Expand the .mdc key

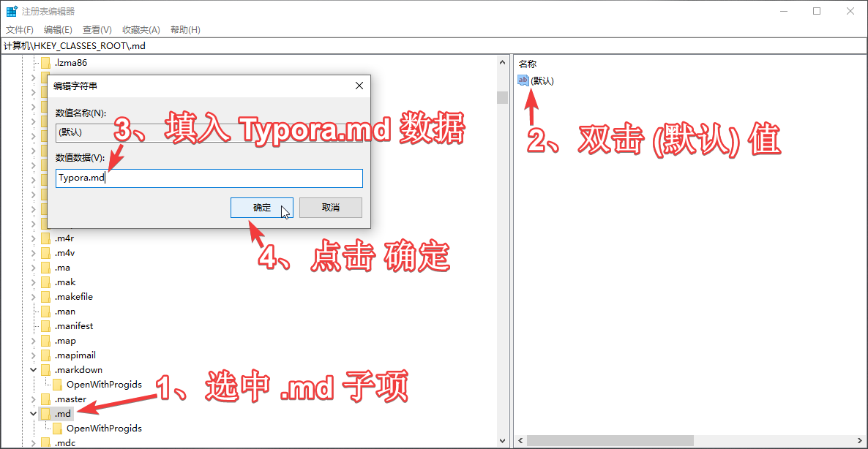(33, 443)
